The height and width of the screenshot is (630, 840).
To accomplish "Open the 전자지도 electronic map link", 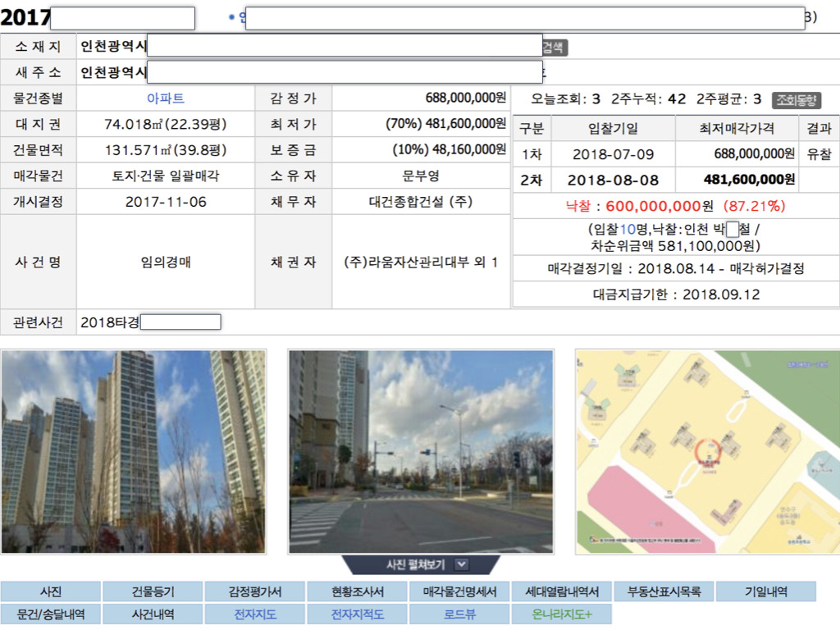I will pyautogui.click(x=255, y=614).
